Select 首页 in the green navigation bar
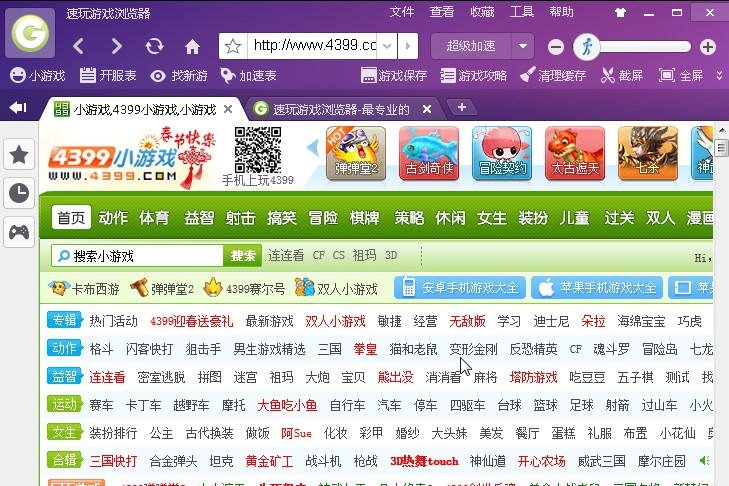729x486 pixels. pos(71,218)
